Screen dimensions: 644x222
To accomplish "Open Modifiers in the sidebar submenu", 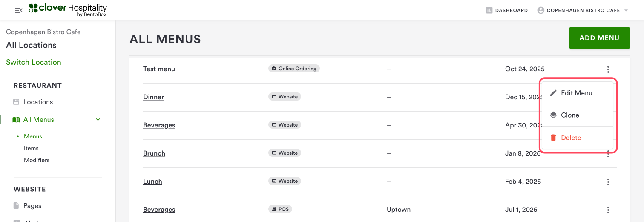I will tap(37, 160).
